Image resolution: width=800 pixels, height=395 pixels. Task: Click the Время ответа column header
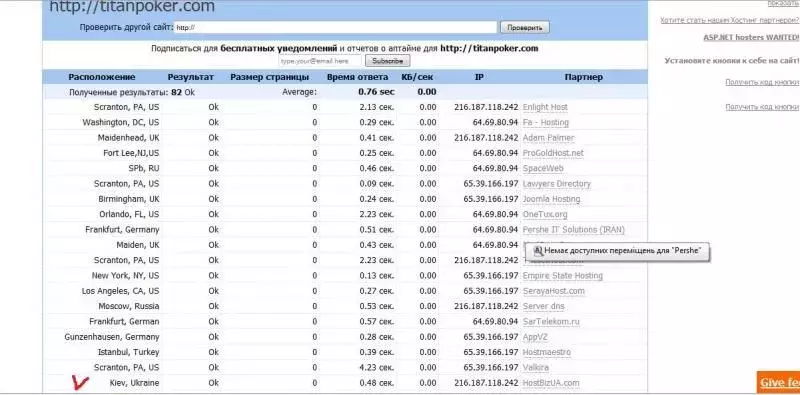point(358,77)
